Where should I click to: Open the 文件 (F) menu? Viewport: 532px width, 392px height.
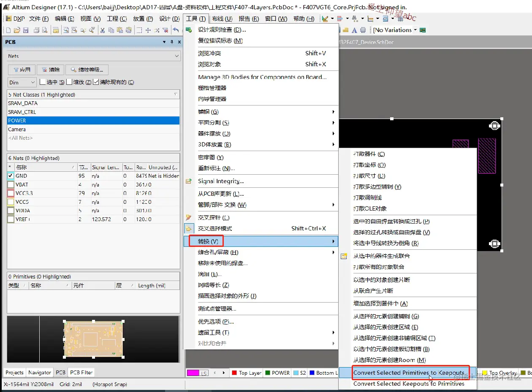[x=39, y=19]
